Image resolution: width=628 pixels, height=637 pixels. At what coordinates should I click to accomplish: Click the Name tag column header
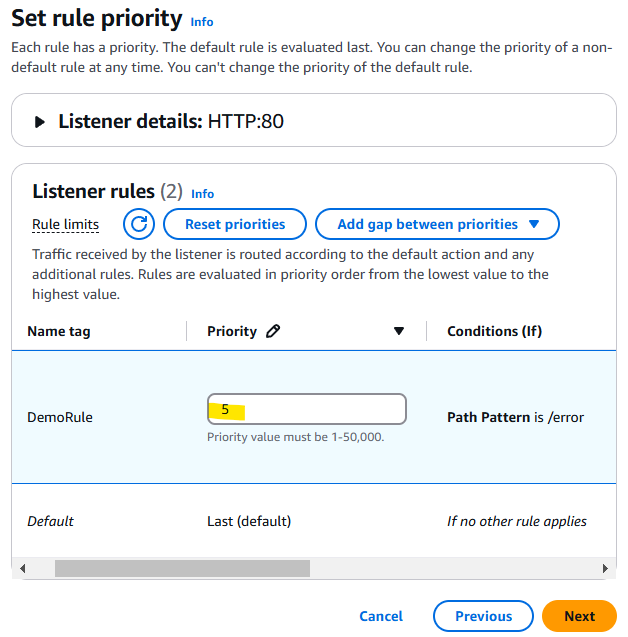(x=59, y=331)
